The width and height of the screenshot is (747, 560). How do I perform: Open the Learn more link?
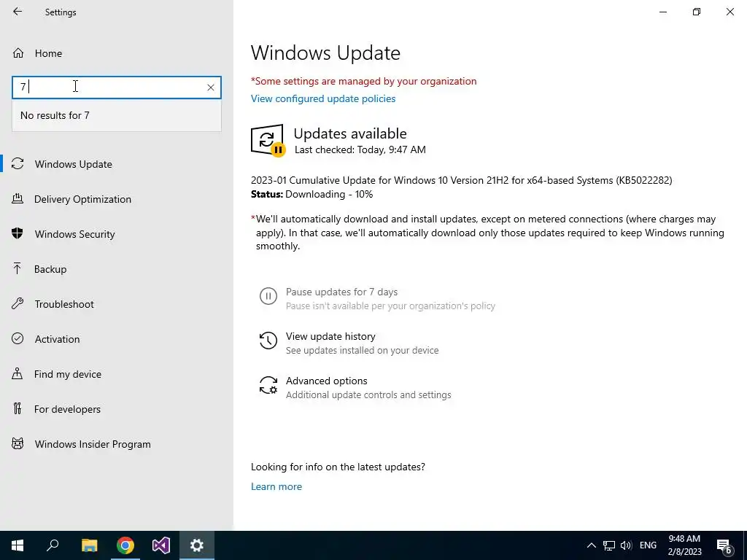tap(276, 486)
